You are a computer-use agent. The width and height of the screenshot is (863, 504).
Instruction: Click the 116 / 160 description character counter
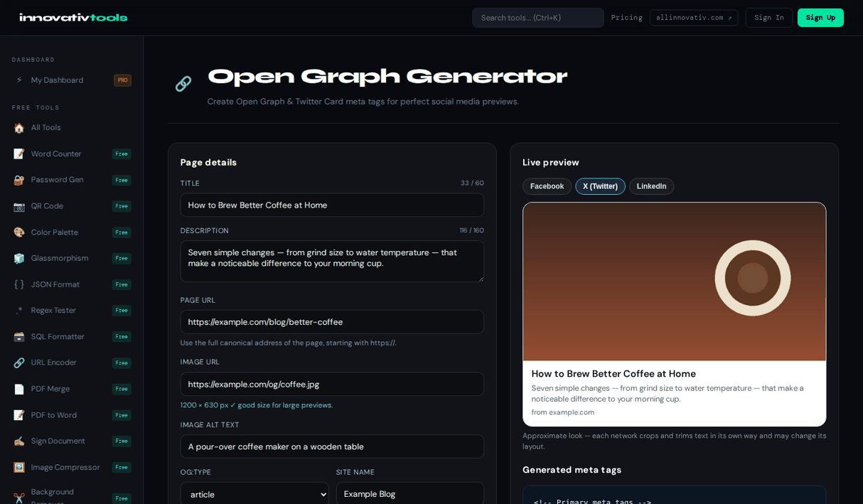pyautogui.click(x=471, y=230)
